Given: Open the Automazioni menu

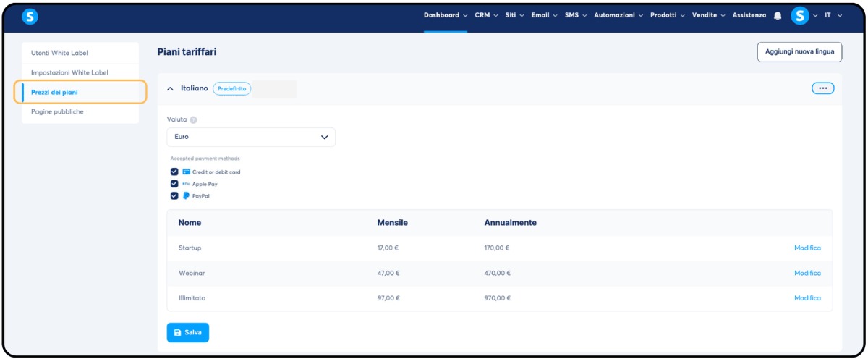Looking at the screenshot, I should pyautogui.click(x=618, y=15).
